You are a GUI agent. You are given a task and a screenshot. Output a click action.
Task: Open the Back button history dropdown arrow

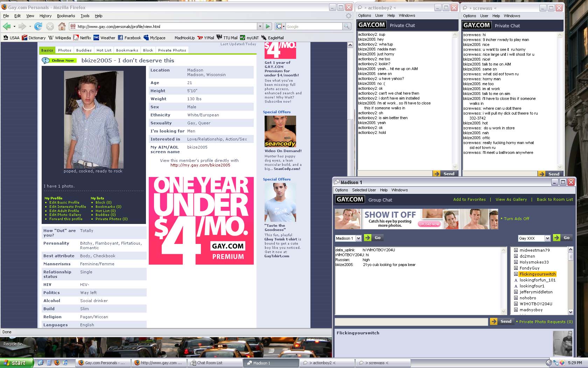14,26
